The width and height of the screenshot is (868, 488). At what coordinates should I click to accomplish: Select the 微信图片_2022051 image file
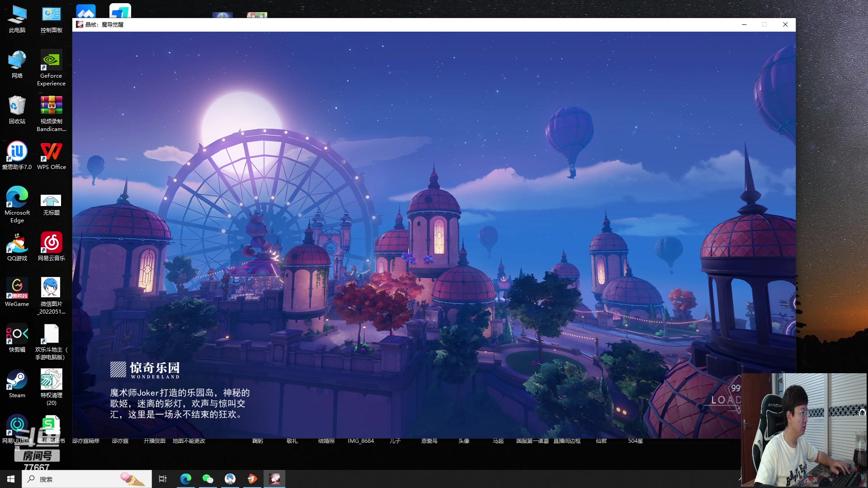click(x=52, y=296)
